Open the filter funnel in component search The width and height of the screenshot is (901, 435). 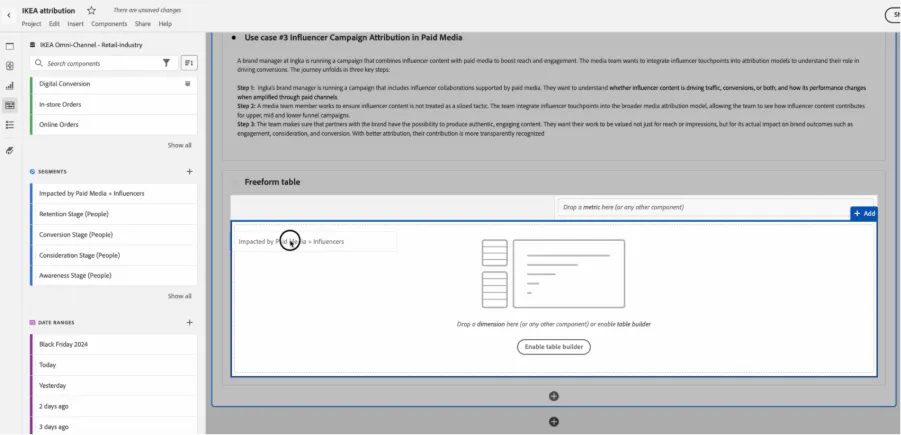pos(166,63)
